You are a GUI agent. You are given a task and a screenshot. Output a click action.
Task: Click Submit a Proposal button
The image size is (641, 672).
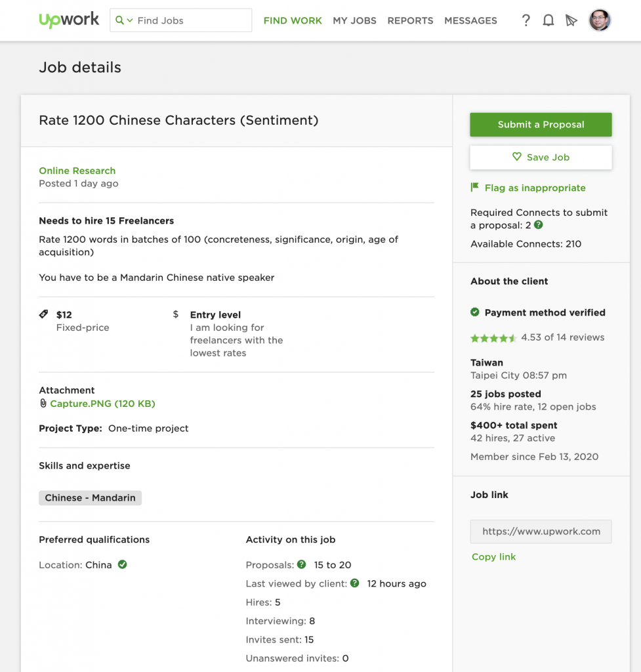[x=541, y=125]
